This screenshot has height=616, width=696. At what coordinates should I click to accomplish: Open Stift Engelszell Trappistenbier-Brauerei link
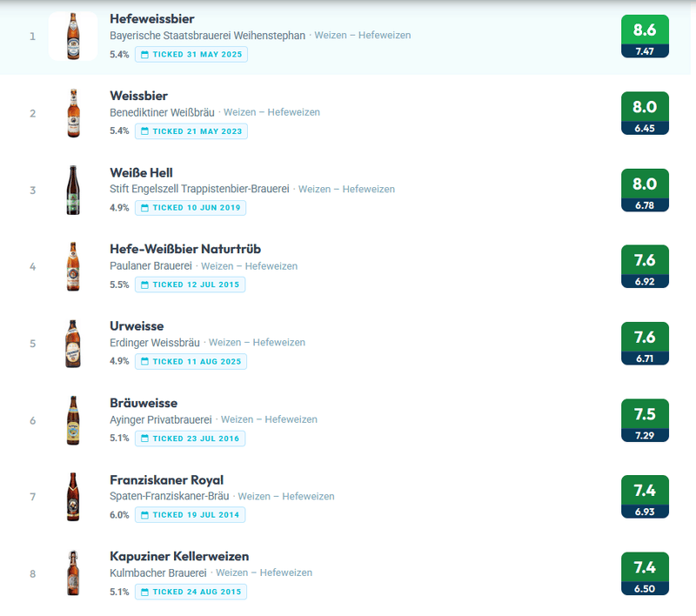pyautogui.click(x=199, y=189)
